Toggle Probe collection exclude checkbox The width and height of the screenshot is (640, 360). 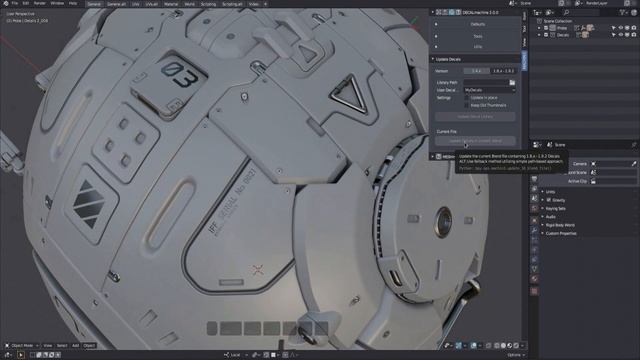tap(546, 28)
